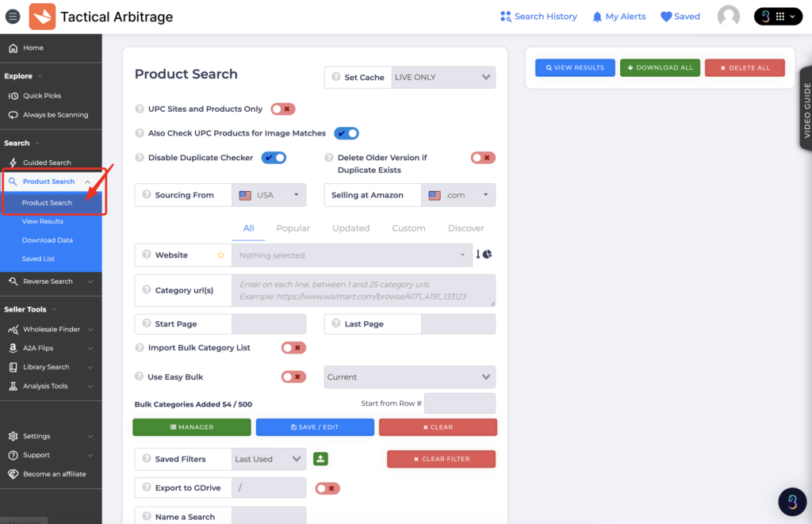Viewport: 812px width, 524px height.
Task: Open the apps grid switcher
Action: point(778,17)
